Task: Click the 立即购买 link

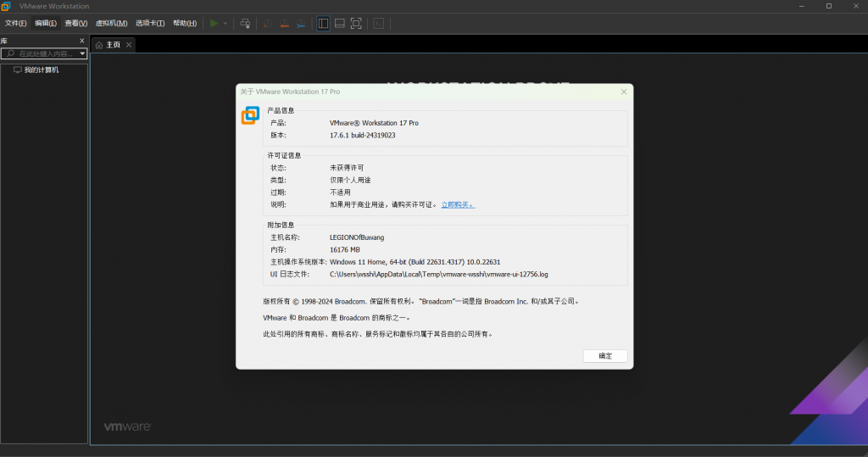Action: click(x=458, y=205)
